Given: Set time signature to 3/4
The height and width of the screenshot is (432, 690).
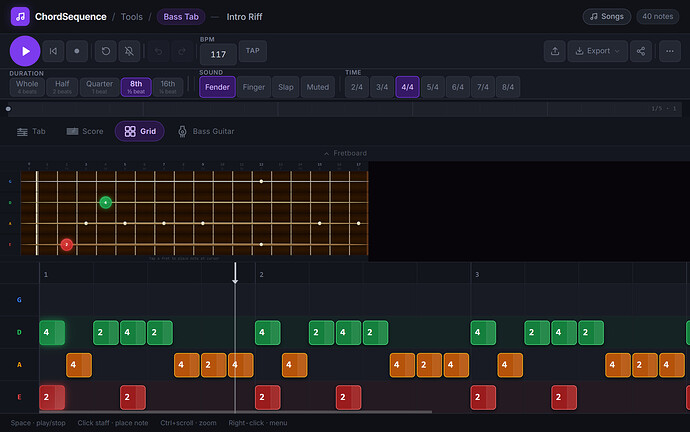Looking at the screenshot, I should [382, 87].
